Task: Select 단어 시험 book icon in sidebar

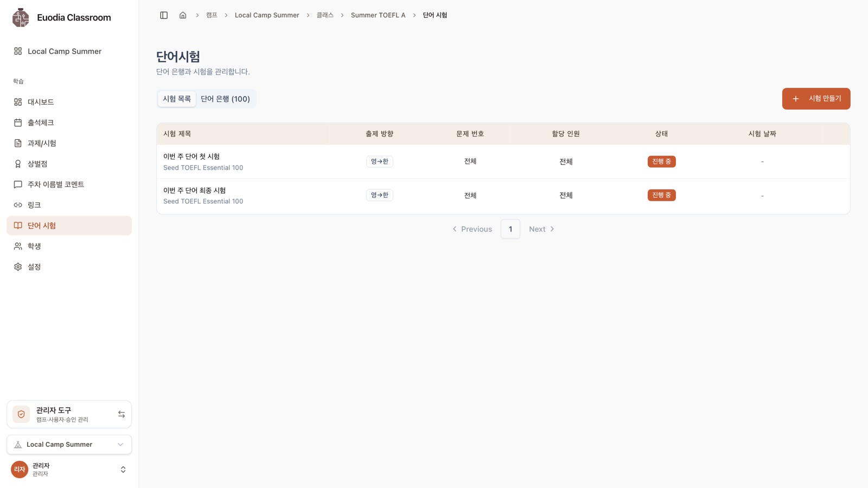Action: 18,226
